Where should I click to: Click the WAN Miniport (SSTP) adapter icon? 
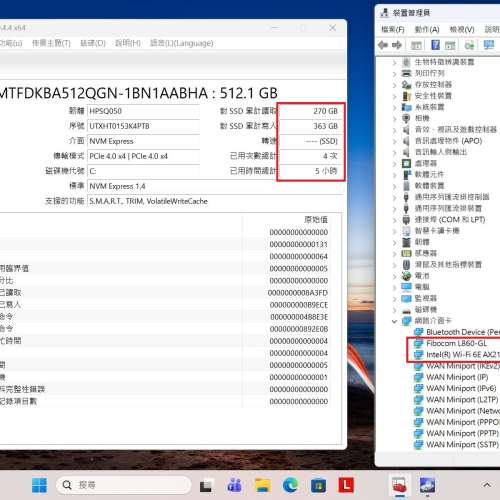pos(418,445)
